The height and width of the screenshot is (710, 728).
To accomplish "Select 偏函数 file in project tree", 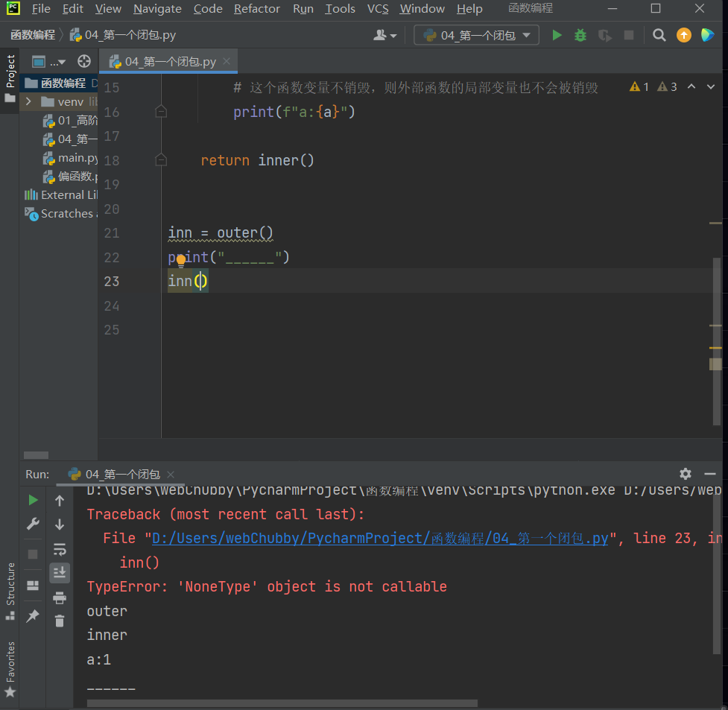I will click(70, 177).
